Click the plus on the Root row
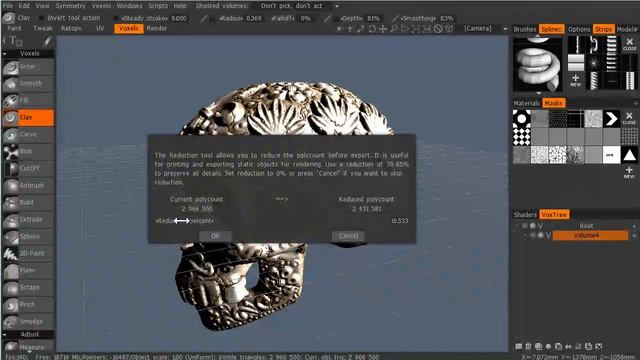This screenshot has height=360, width=640. (634, 226)
